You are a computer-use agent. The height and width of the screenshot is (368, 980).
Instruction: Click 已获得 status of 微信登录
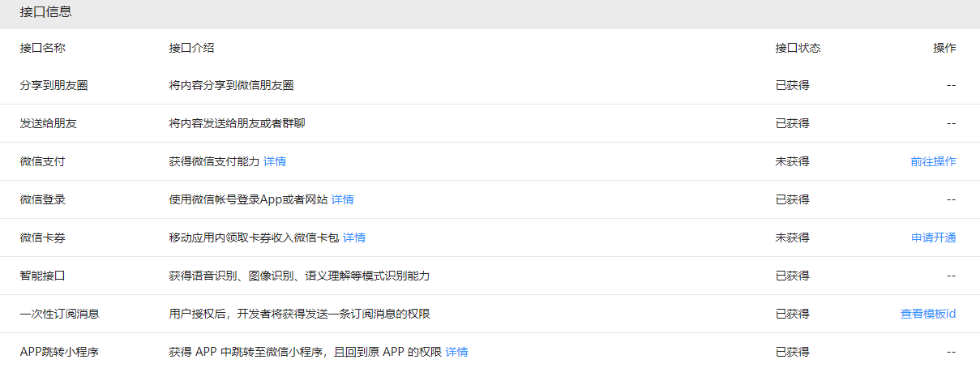coord(792,199)
